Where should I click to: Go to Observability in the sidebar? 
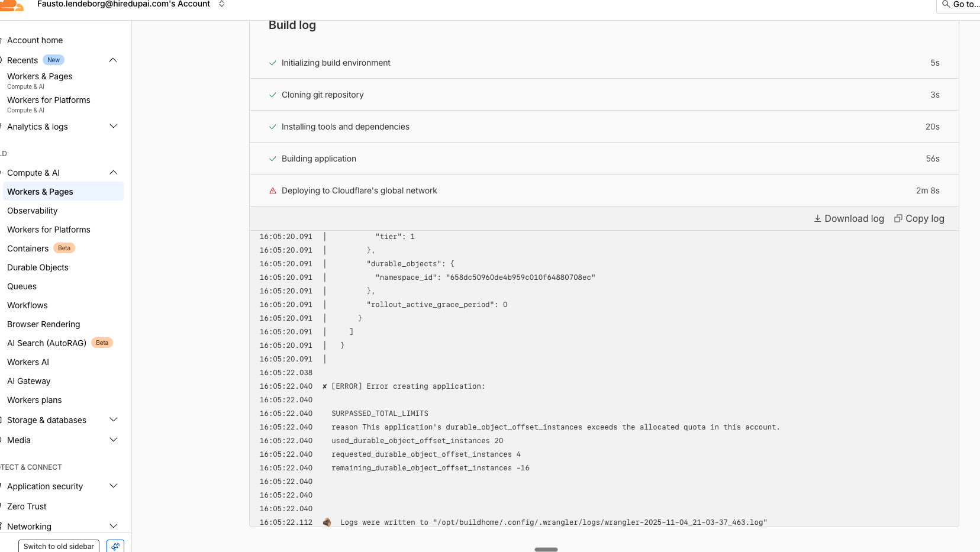coord(33,211)
